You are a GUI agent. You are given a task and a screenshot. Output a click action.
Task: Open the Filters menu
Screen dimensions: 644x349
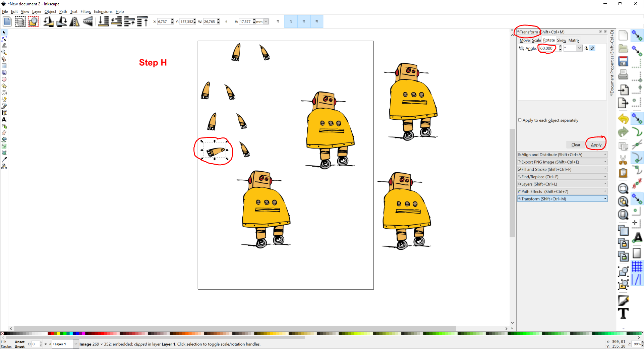tap(85, 11)
